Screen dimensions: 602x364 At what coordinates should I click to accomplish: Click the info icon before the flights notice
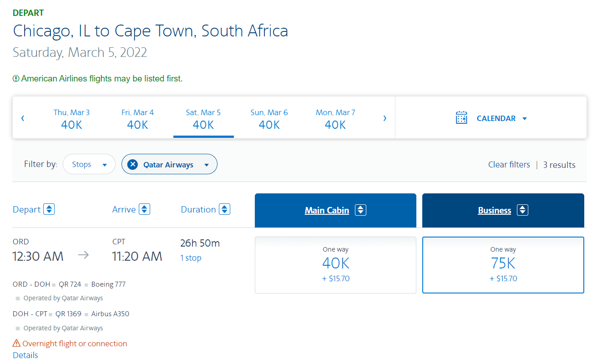point(16,78)
